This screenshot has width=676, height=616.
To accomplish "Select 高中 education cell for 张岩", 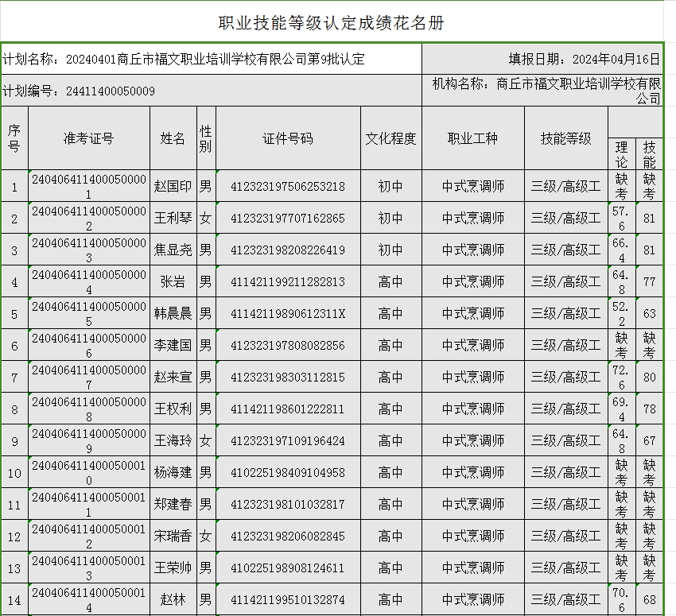I will [390, 281].
